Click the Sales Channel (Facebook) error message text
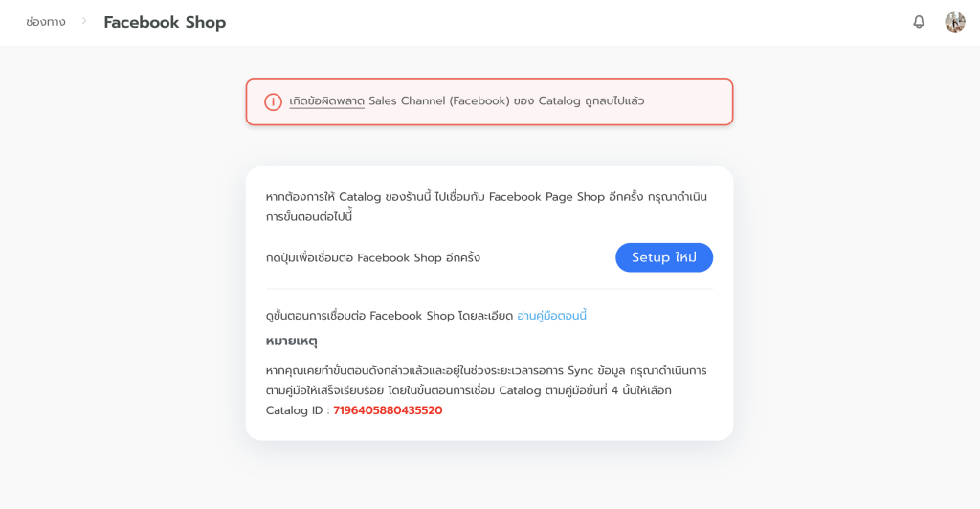 pos(506,101)
